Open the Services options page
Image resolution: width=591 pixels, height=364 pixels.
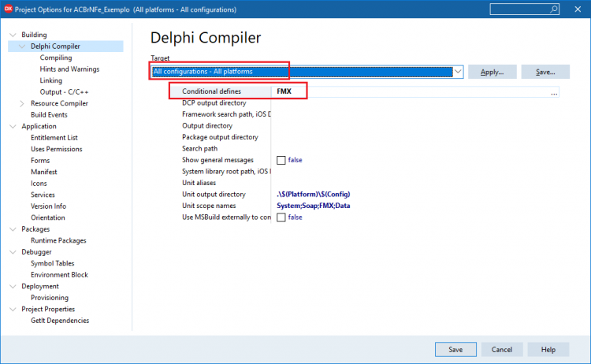(43, 195)
